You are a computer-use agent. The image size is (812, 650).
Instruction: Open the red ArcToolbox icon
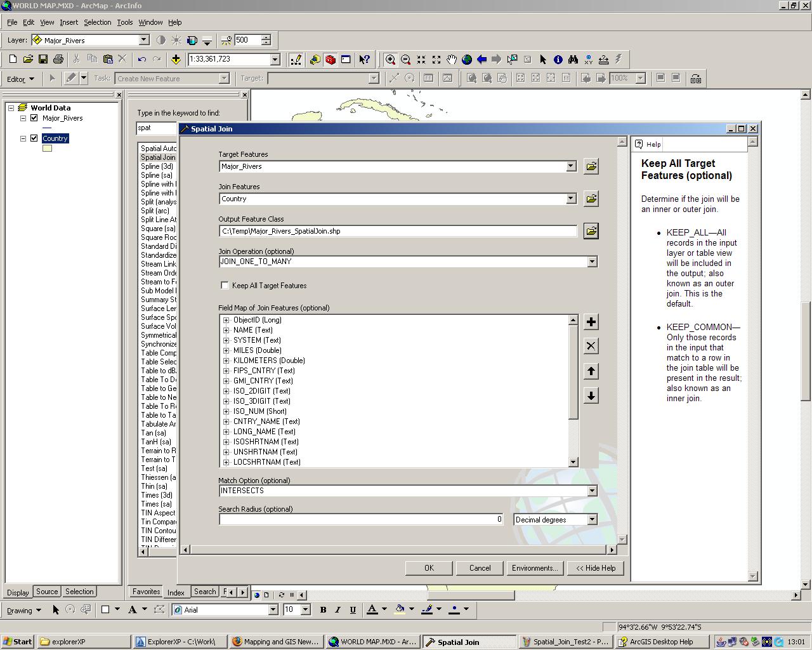pyautogui.click(x=331, y=59)
